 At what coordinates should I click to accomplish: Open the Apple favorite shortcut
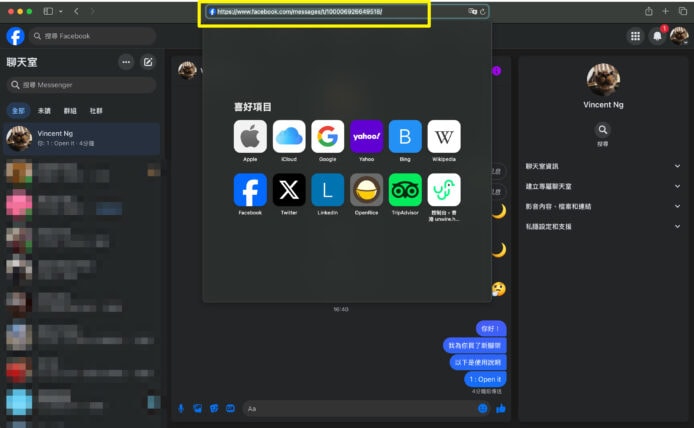pos(250,136)
